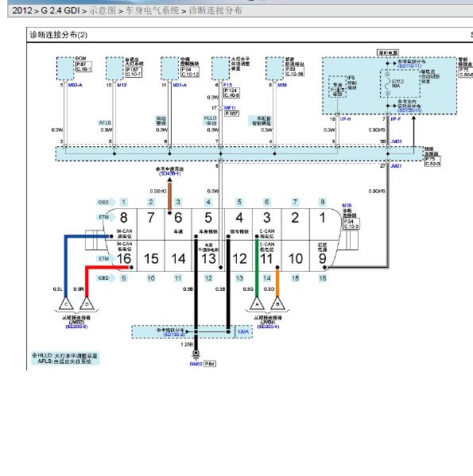
Task: Click the P.87 C.10-1 location box
Action: (x=83, y=67)
